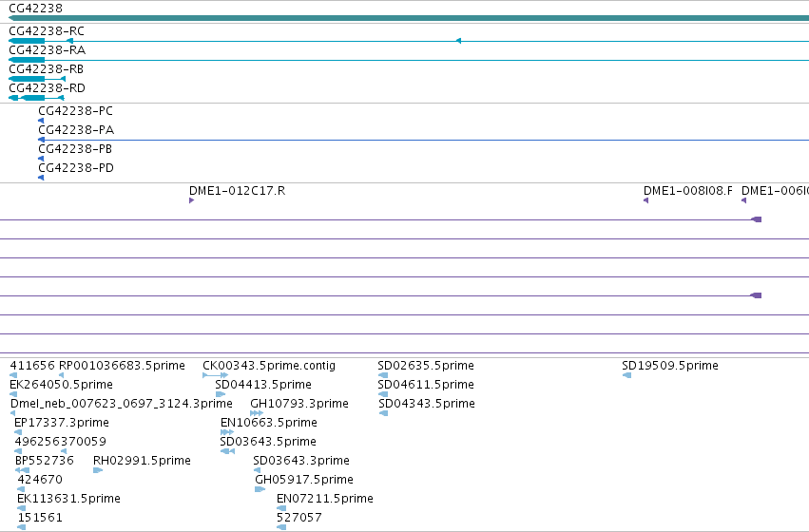The image size is (809, 532).
Task: Click the CG42238 gene feature bar
Action: tap(409, 18)
